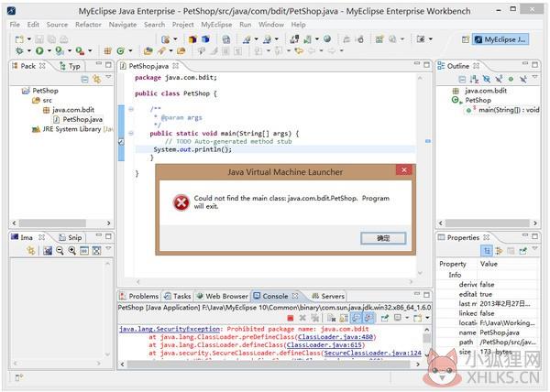Image resolution: width=550 pixels, height=392 pixels.
Task: Click the 确定 OK button in dialog
Action: click(x=383, y=238)
